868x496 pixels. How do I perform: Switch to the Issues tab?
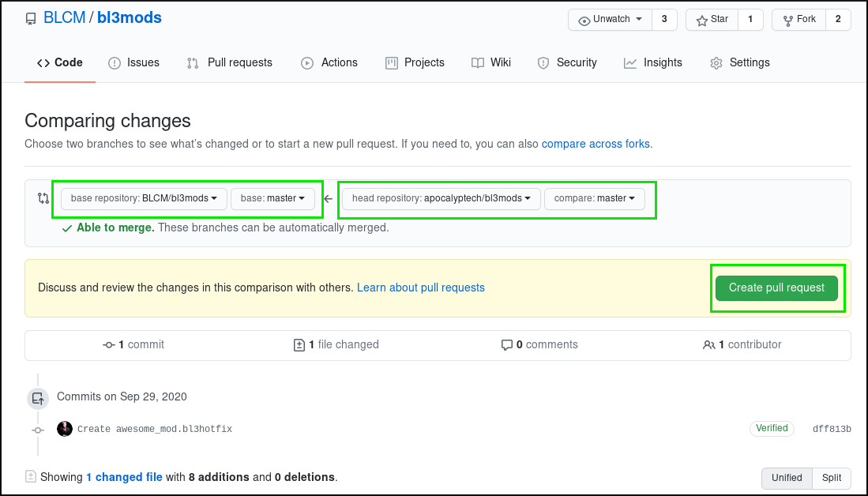133,62
